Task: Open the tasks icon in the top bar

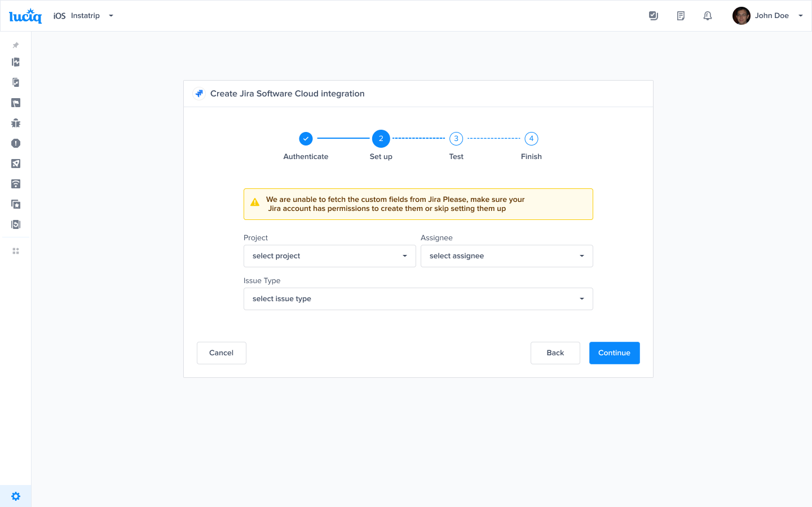Action: click(x=654, y=15)
